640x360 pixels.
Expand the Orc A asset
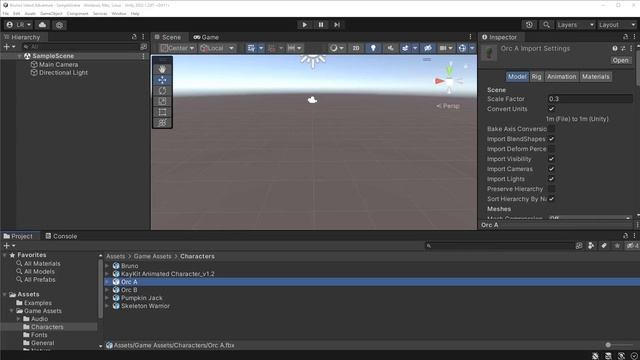[107, 282]
